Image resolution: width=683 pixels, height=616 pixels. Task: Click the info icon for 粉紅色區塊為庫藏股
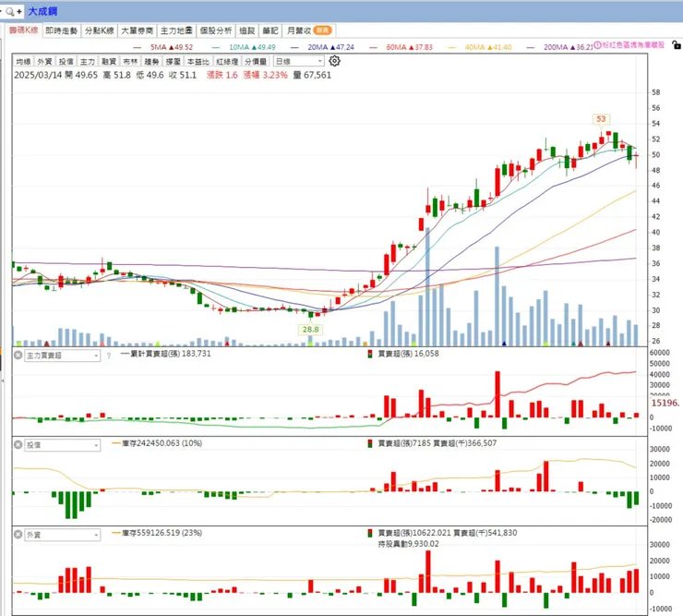(x=598, y=45)
